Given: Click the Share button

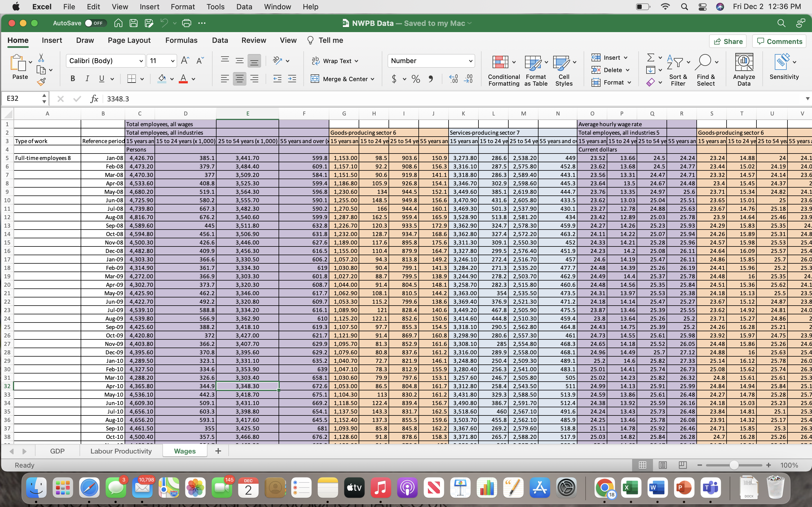Looking at the screenshot, I should pyautogui.click(x=728, y=41).
